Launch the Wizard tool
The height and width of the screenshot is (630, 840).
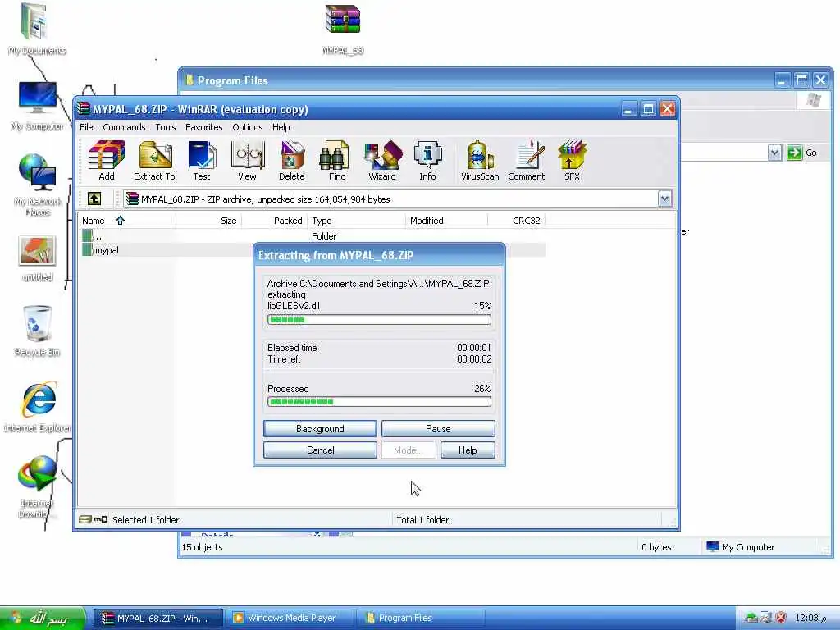pos(382,160)
